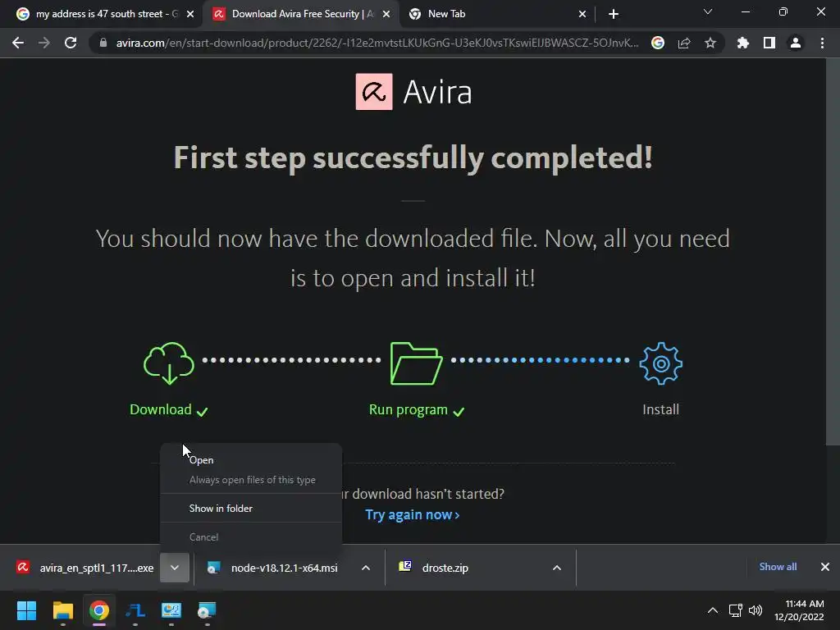
Task: Open the Extensions puzzle icon
Action: (742, 43)
